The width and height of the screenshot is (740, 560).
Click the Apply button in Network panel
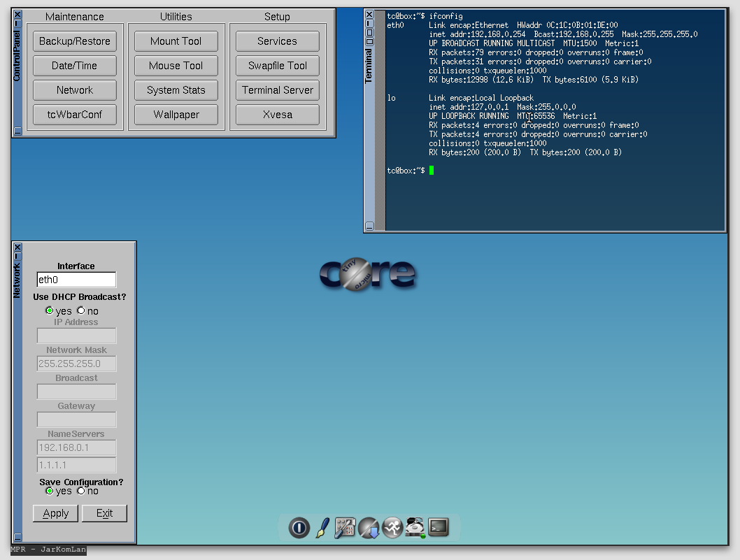coord(55,513)
